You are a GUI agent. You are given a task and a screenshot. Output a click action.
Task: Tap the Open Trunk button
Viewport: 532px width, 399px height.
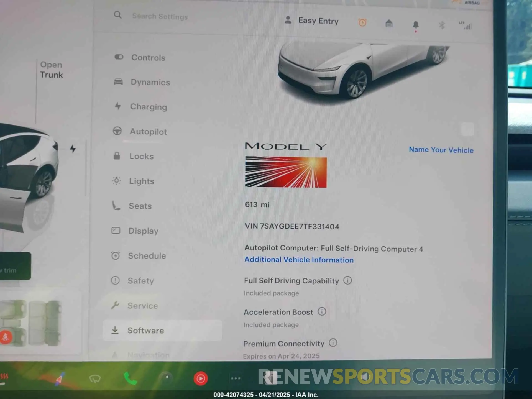[51, 70]
